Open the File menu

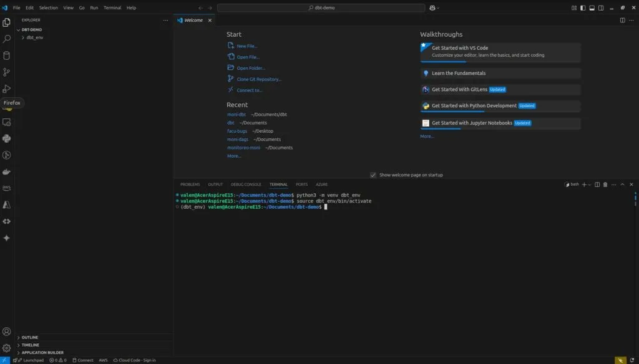point(17,7)
